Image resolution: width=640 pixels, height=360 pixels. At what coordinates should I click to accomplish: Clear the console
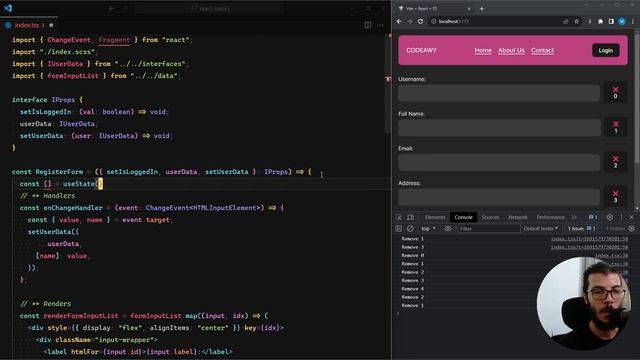pyautogui.click(x=410, y=229)
